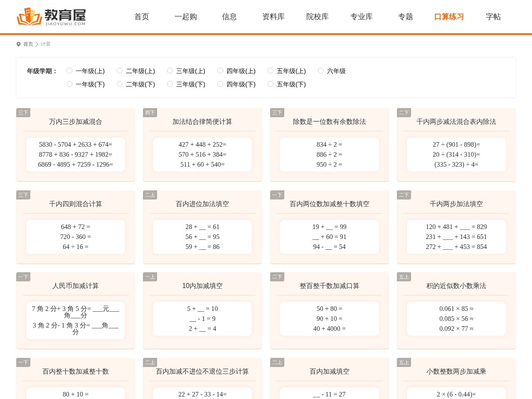Open the 10内加减填空 exercise

[x=202, y=286]
